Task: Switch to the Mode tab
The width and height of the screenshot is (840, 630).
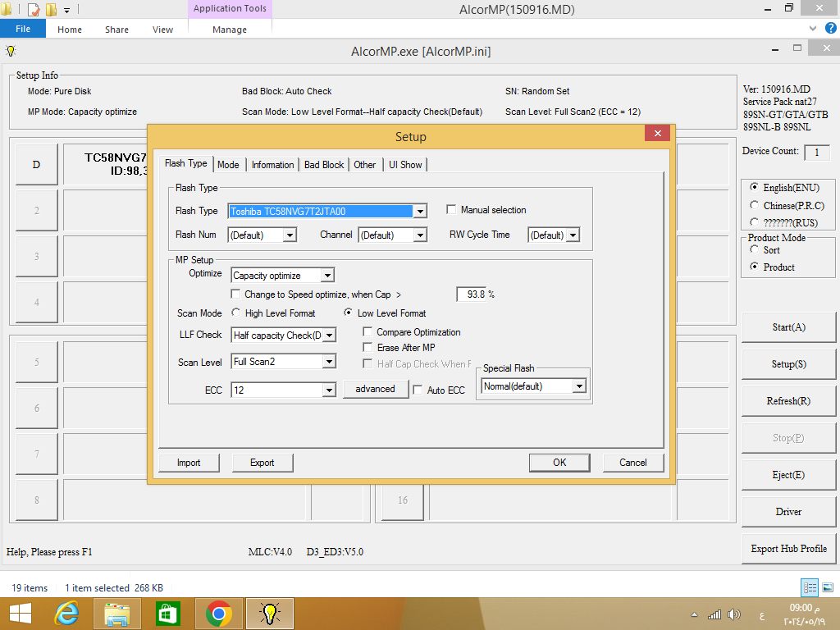Action: click(x=228, y=164)
